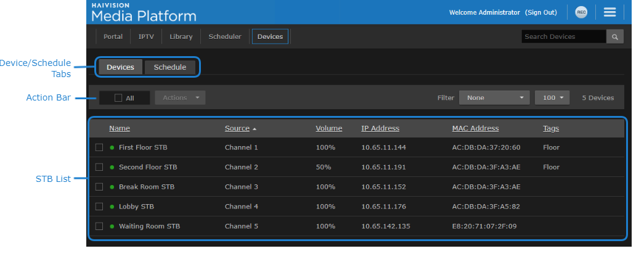
Task: Click Waiting Room STB green status dot
Action: point(112,226)
